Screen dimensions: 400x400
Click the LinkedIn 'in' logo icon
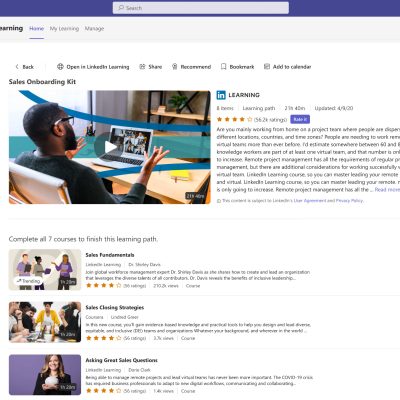point(221,95)
